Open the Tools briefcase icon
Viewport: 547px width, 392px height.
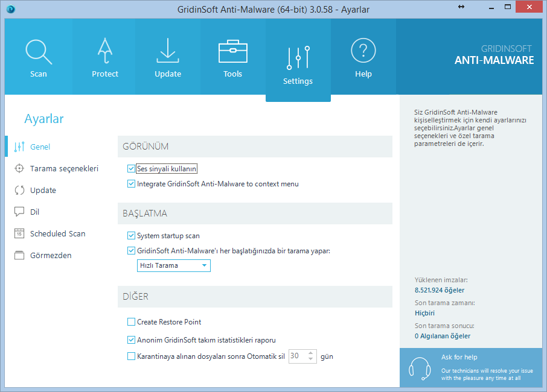point(232,51)
